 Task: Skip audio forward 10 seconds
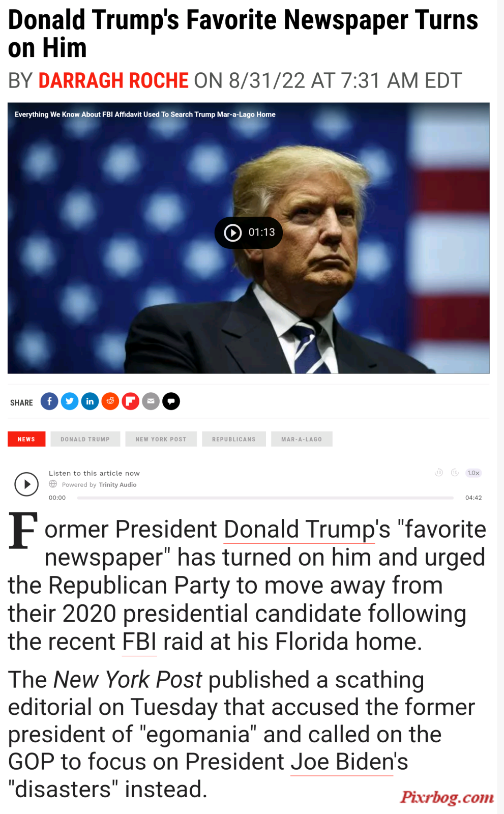point(455,473)
